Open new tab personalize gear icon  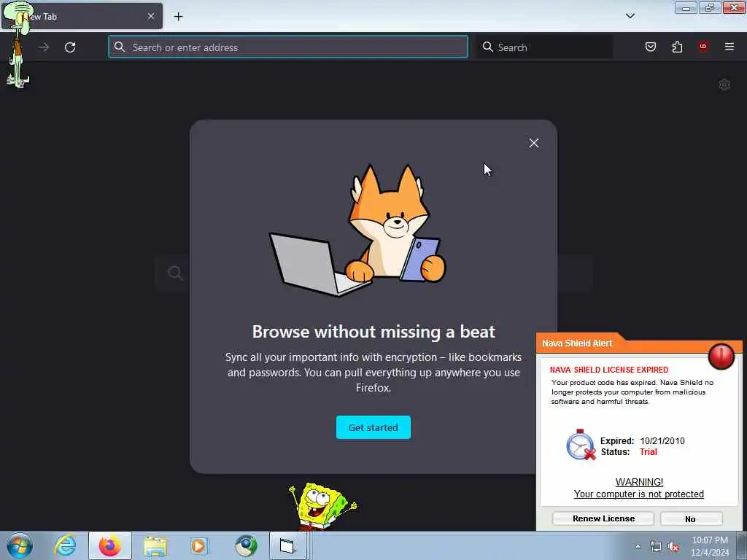point(724,85)
